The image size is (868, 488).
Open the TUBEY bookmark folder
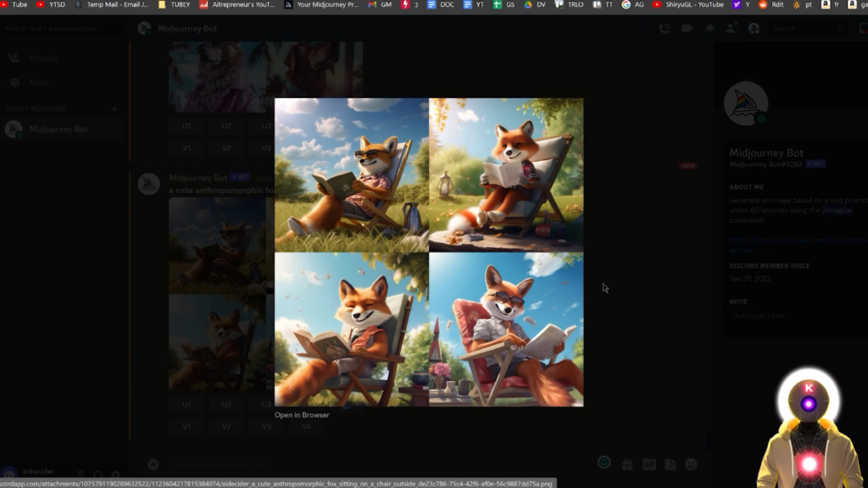(x=175, y=4)
